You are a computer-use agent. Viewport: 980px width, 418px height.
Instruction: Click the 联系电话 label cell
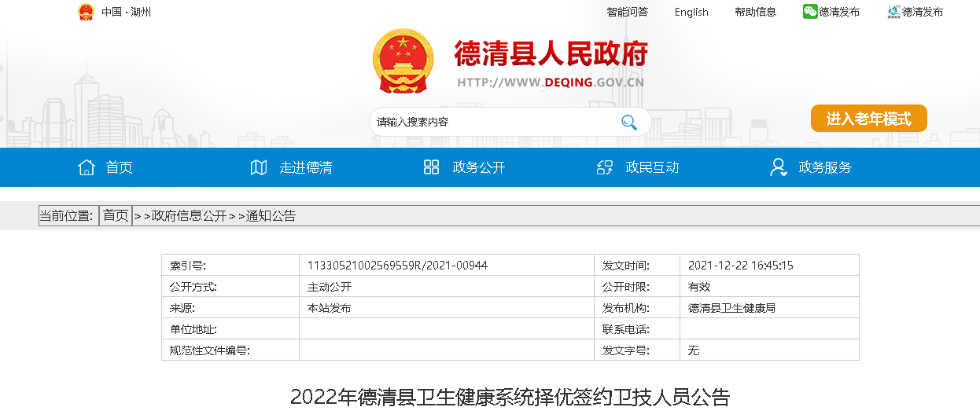(637, 329)
